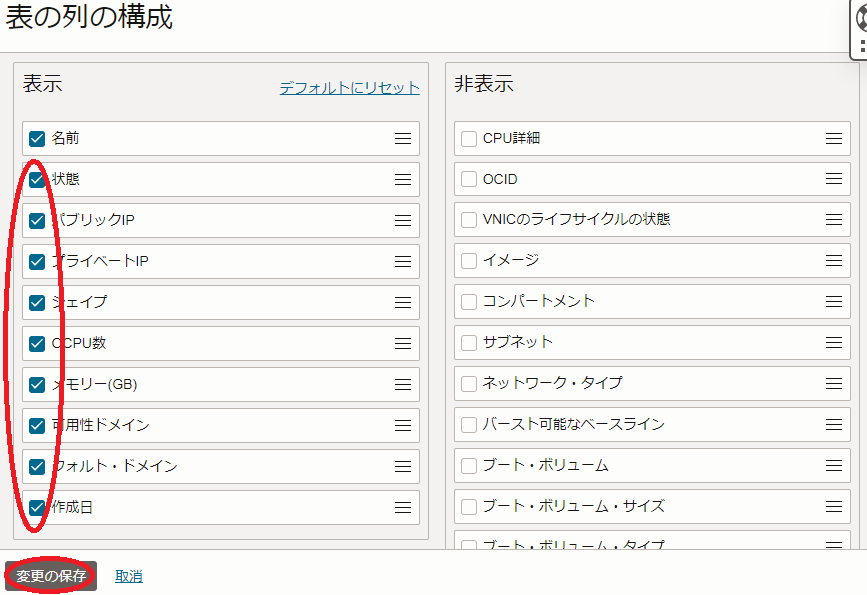Uncheck the 名前 column checkbox
Screen dimensions: 867x595
(37, 139)
